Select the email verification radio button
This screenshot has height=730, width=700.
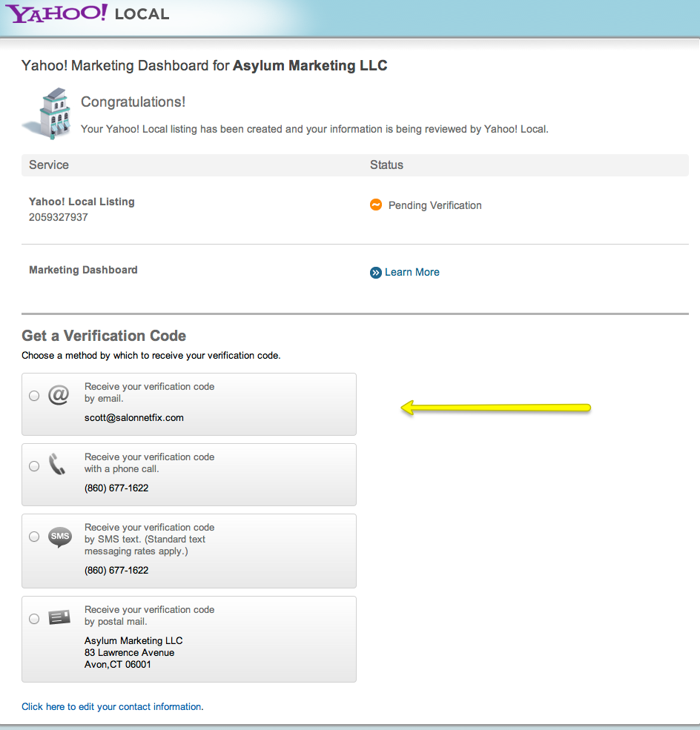click(x=34, y=396)
